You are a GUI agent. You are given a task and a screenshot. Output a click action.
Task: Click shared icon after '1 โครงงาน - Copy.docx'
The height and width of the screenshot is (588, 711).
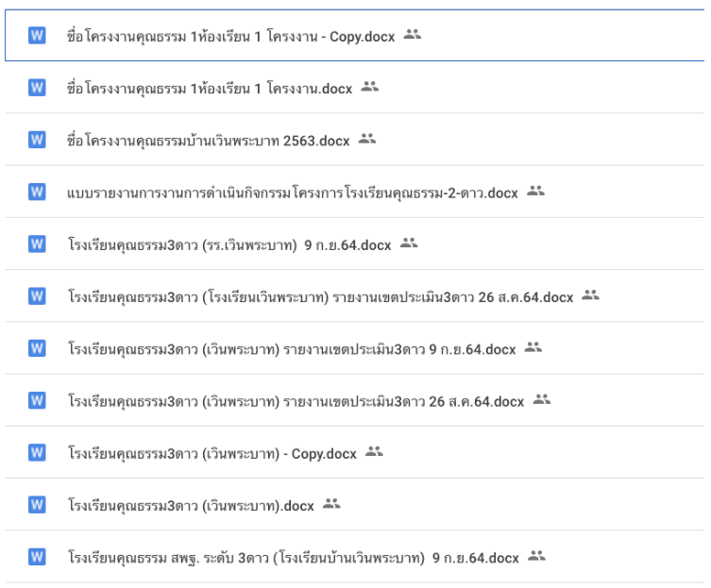tap(413, 34)
